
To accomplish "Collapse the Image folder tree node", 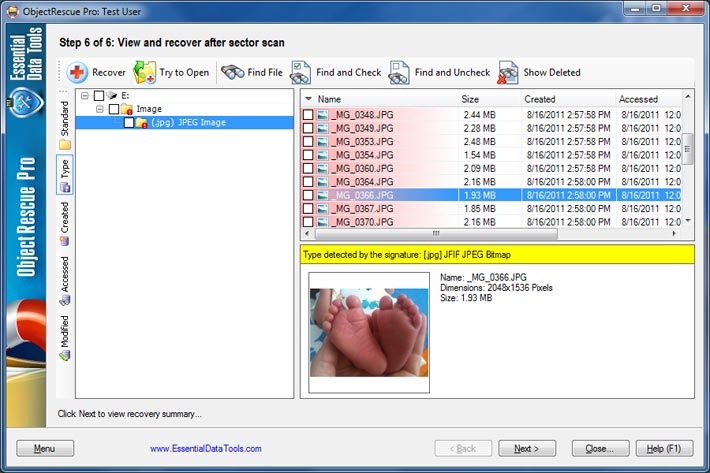I will 100,109.
